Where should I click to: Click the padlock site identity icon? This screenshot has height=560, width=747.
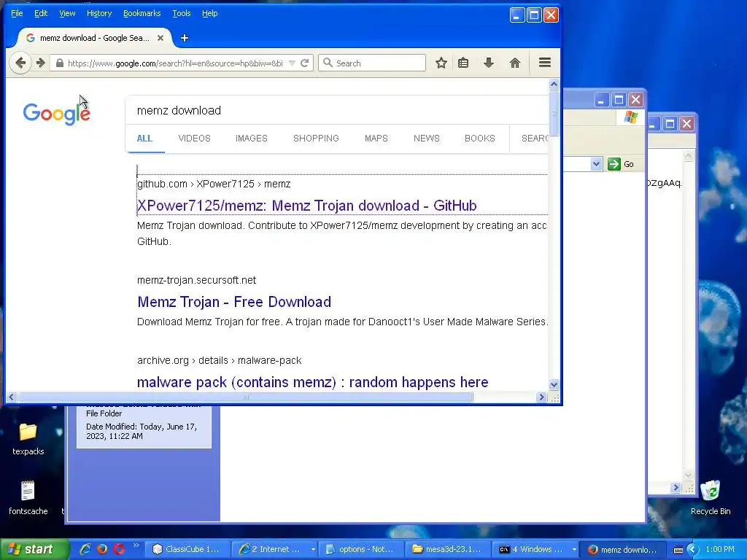click(60, 63)
